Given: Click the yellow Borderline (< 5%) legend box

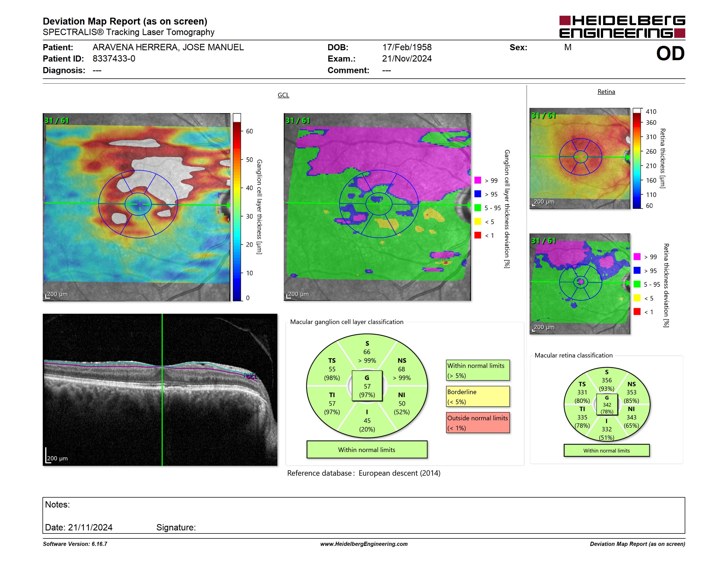Looking at the screenshot, I should click(x=478, y=397).
